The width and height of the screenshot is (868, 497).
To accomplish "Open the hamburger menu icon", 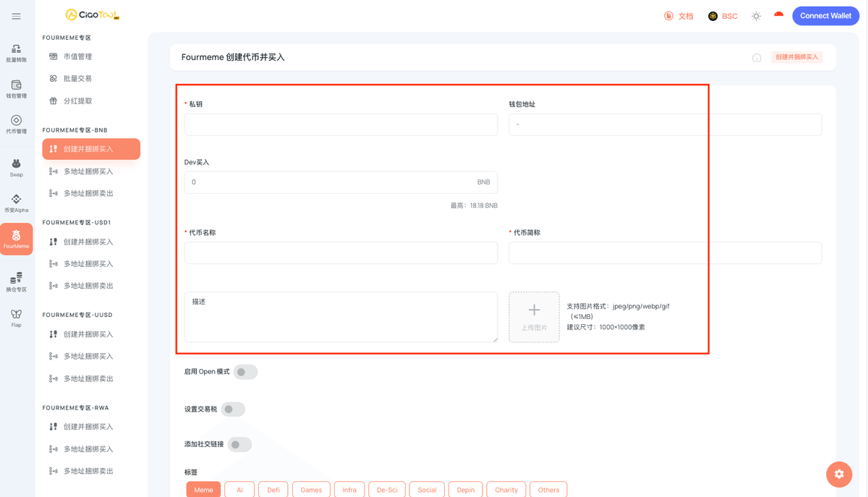I will (x=16, y=16).
